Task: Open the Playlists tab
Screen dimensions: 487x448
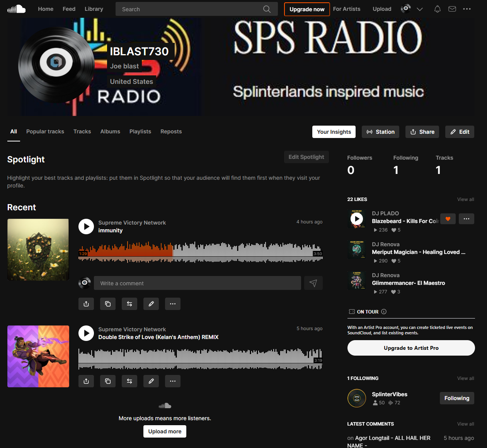Action: click(140, 131)
